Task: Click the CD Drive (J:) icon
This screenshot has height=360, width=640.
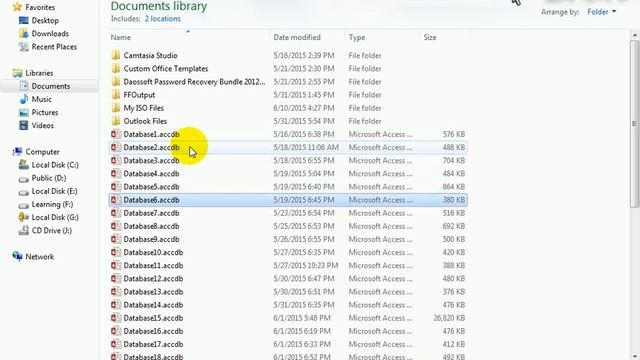Action: tap(24, 231)
